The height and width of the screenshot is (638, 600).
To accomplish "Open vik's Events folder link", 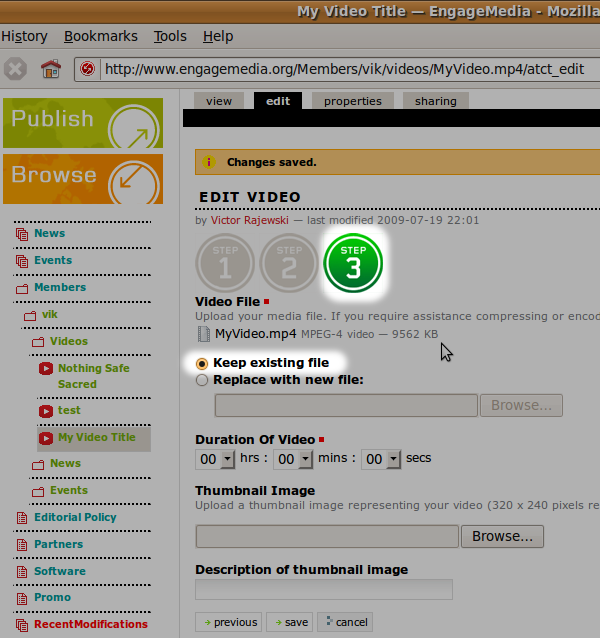I will pos(69,490).
